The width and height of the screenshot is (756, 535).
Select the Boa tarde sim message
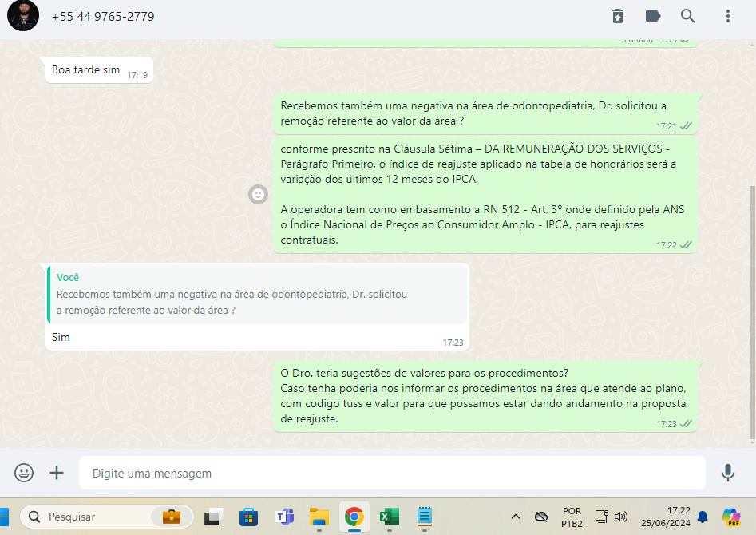click(99, 70)
